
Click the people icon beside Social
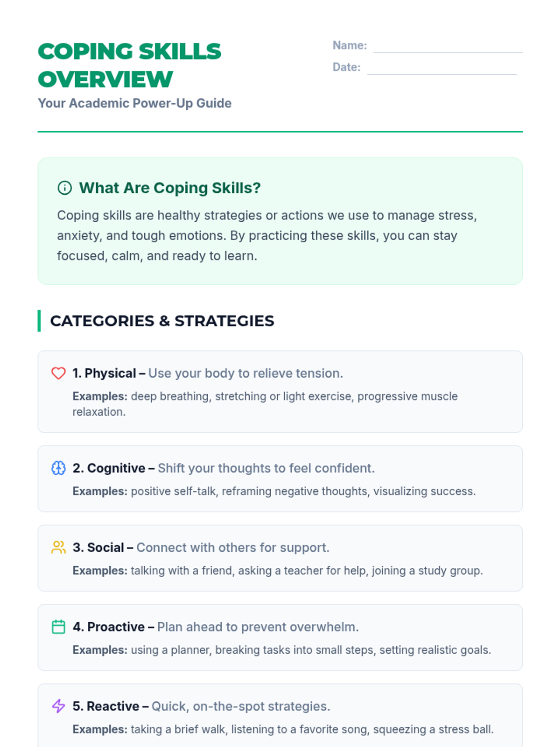pos(58,547)
